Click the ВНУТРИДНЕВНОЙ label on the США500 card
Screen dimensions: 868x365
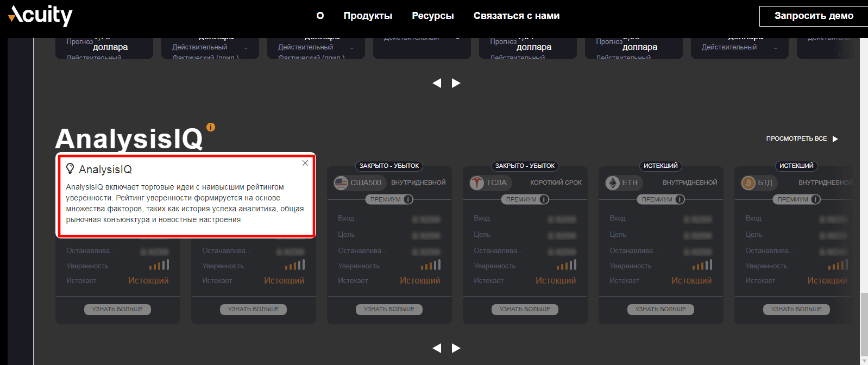(x=418, y=182)
